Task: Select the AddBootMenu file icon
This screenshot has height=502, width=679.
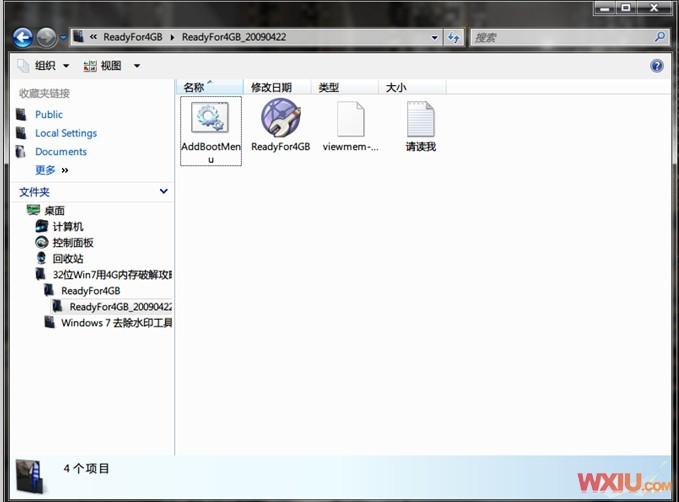Action: 210,119
